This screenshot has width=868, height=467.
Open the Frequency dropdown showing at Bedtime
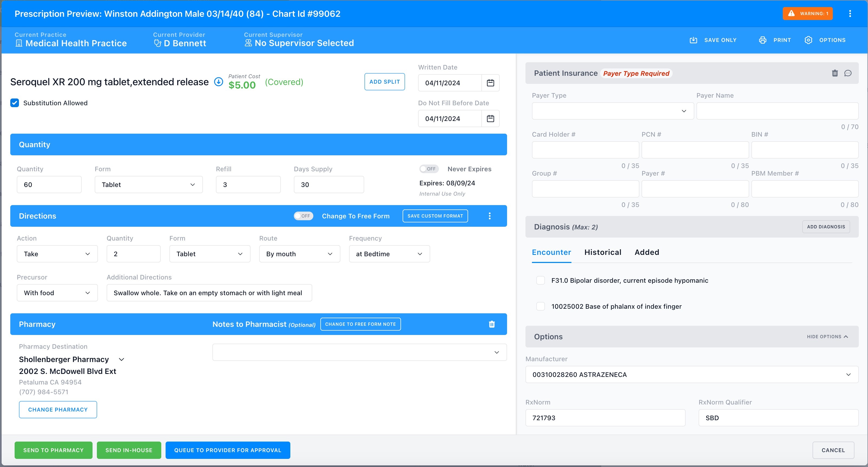coord(389,254)
